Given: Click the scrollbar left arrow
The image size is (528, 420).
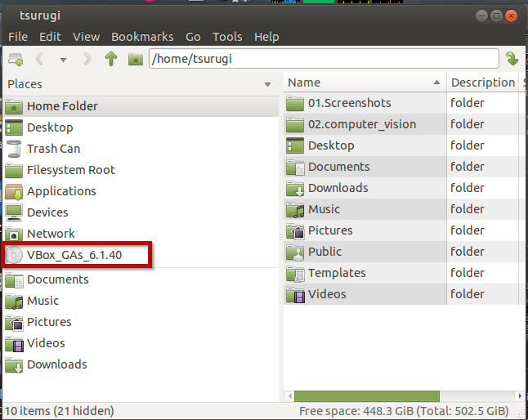Looking at the screenshot, I should [x=289, y=396].
